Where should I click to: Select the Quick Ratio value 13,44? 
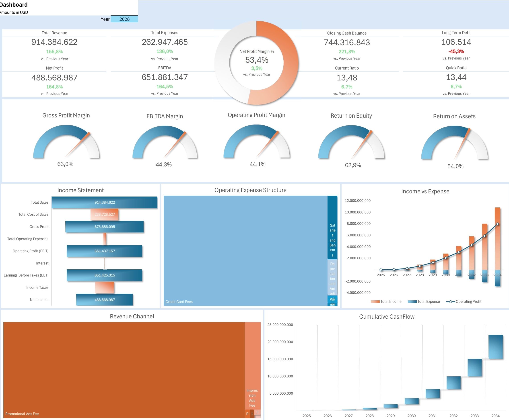(456, 77)
